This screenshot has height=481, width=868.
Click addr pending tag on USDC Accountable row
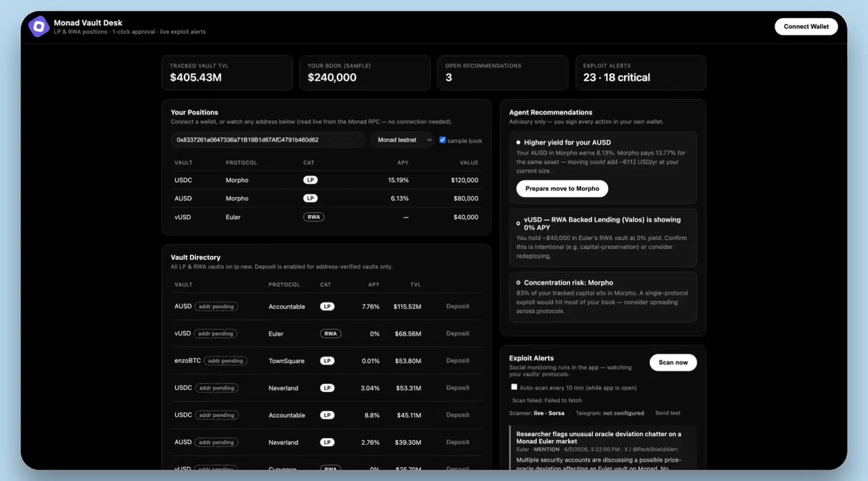click(216, 414)
